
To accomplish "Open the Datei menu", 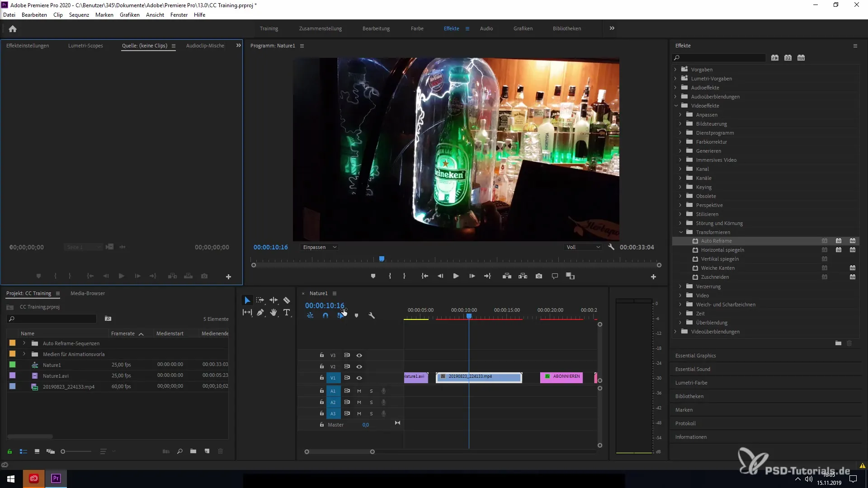I will click(x=9, y=15).
